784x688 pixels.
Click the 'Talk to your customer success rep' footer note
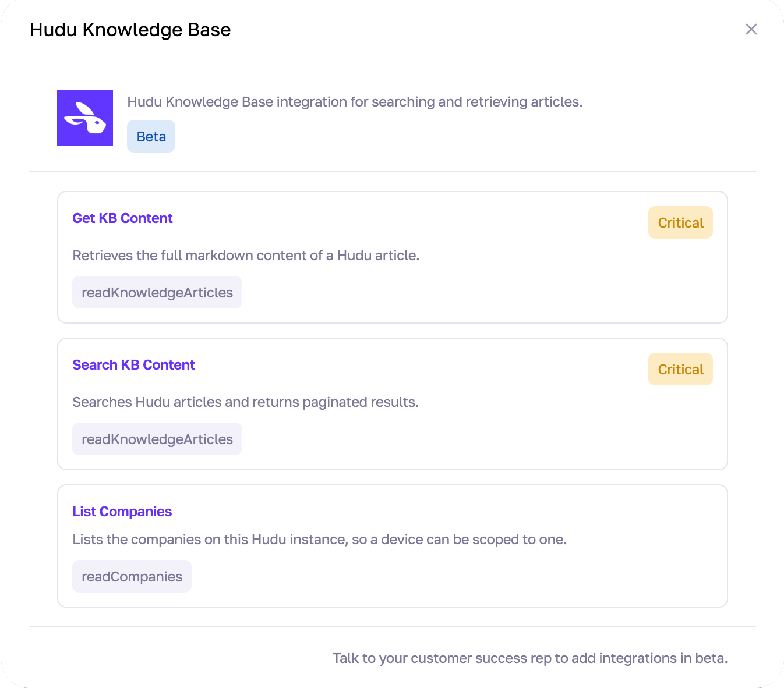[530, 658]
